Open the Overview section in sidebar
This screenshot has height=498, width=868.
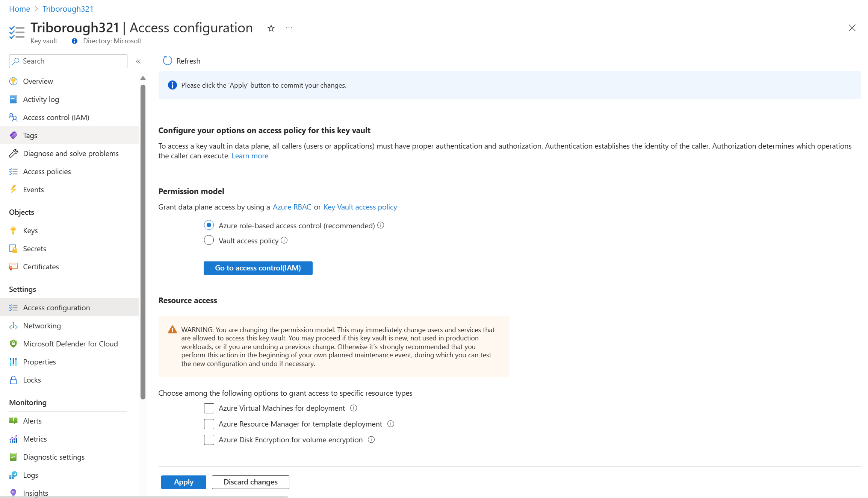point(38,80)
